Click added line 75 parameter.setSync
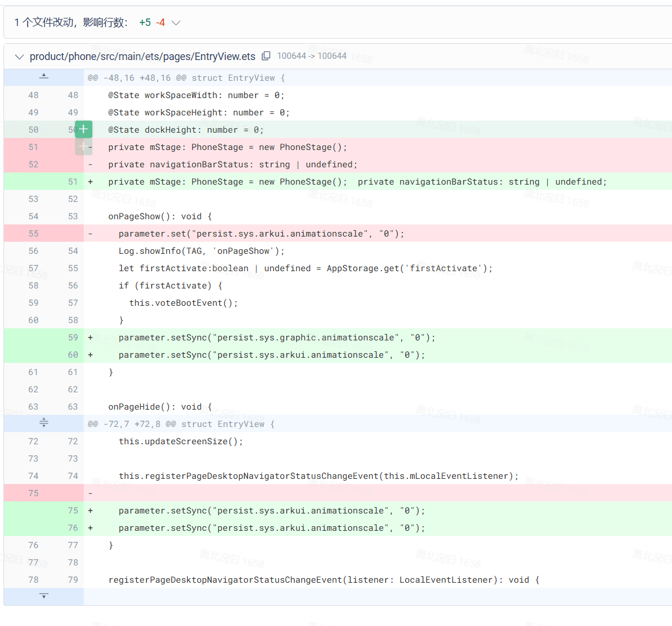The width and height of the screenshot is (672, 626). pyautogui.click(x=272, y=511)
